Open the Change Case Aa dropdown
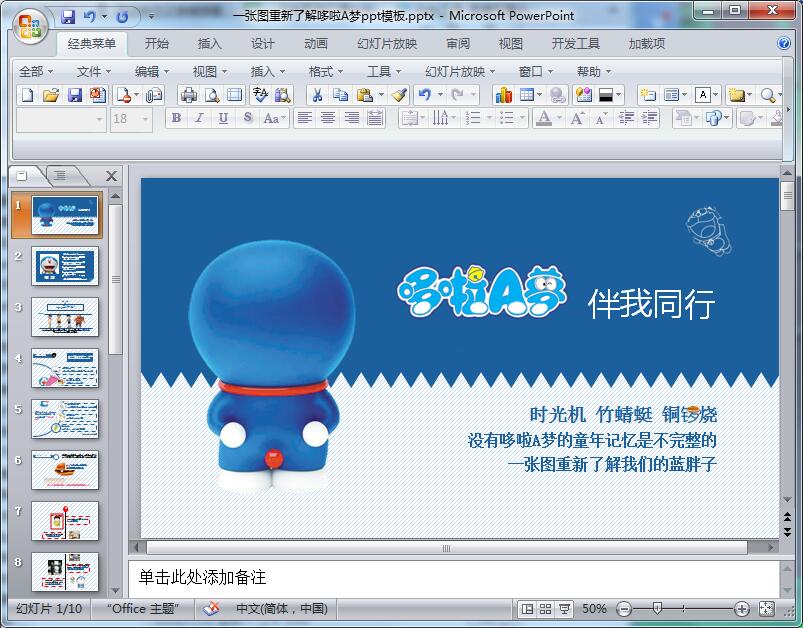The height and width of the screenshot is (628, 803). (x=274, y=118)
